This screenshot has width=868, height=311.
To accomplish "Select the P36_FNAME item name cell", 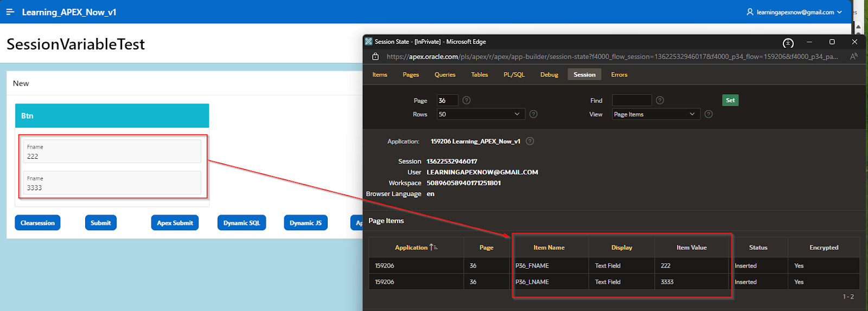I will point(550,265).
